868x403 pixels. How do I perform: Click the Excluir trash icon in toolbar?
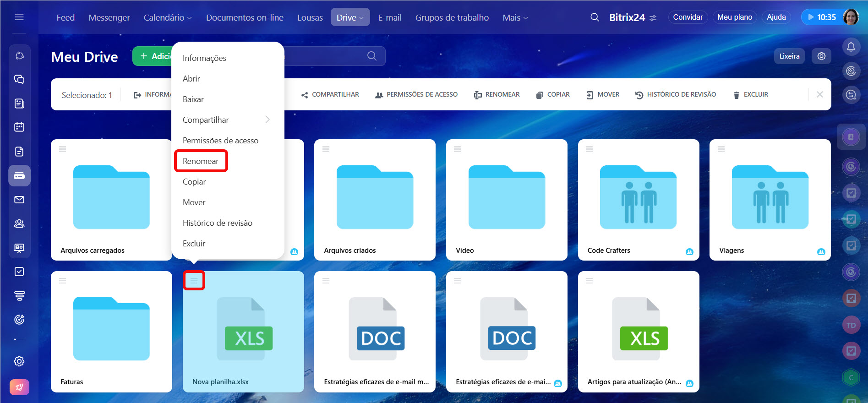736,95
